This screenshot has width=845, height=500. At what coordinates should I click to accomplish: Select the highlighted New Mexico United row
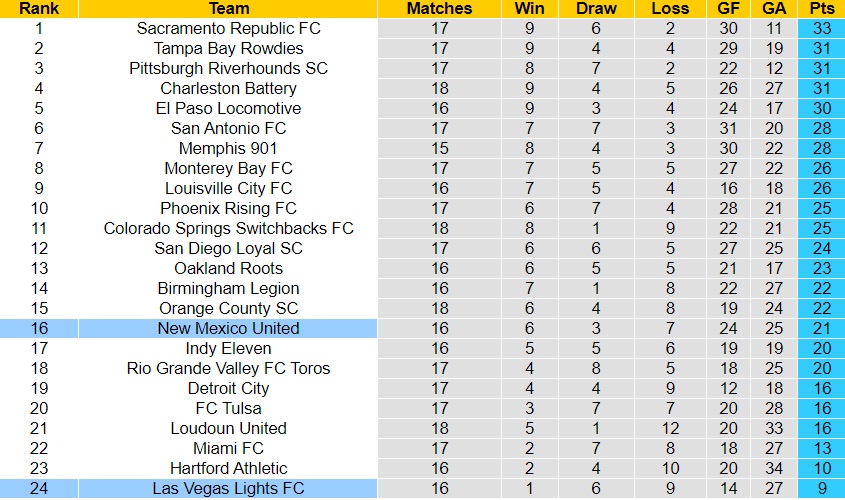tap(228, 328)
